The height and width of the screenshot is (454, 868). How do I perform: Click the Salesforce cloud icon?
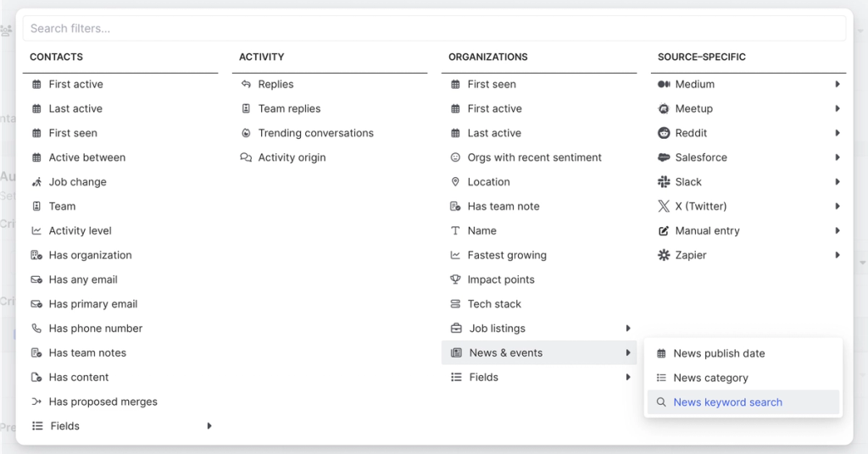[665, 158]
